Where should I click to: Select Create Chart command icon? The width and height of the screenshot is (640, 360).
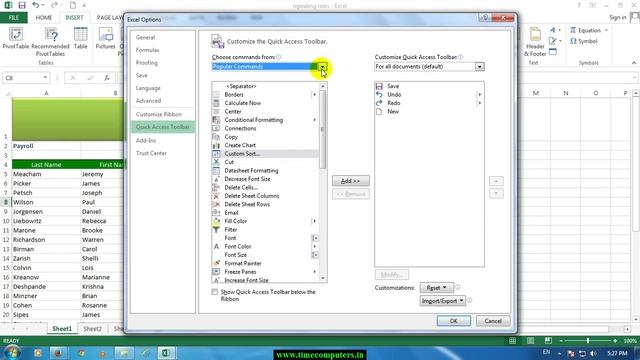click(x=216, y=145)
